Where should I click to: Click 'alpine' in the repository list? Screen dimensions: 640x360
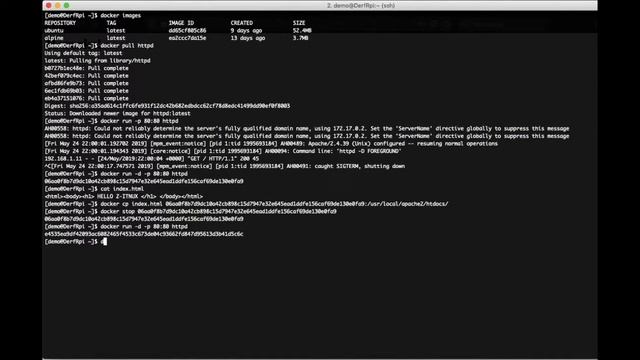point(54,38)
